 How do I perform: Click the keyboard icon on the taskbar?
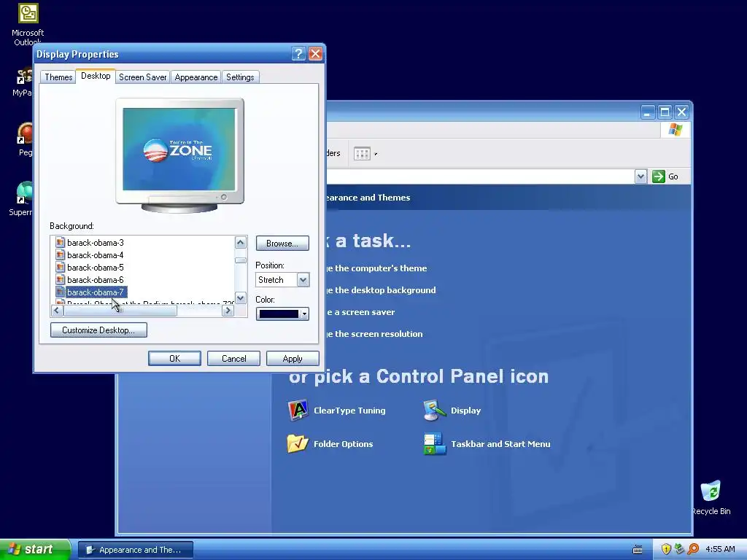638,550
